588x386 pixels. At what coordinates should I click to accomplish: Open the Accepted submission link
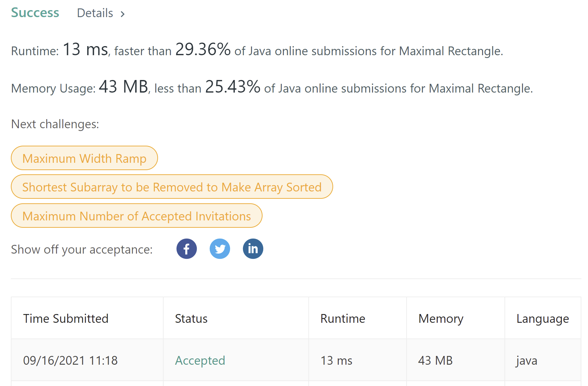coord(200,360)
